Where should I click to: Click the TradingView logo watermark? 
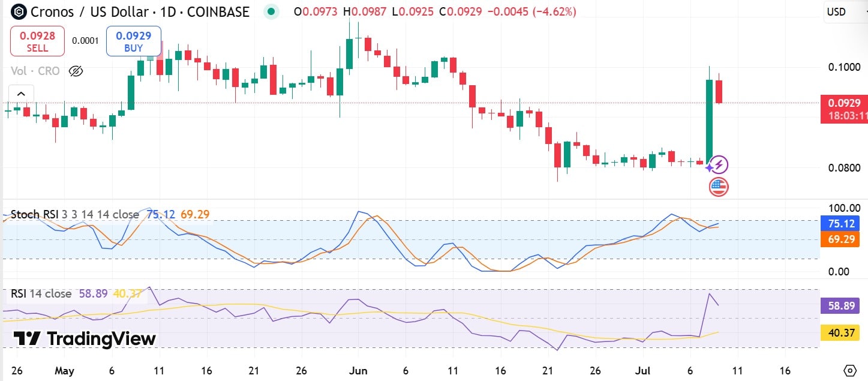[x=85, y=339]
